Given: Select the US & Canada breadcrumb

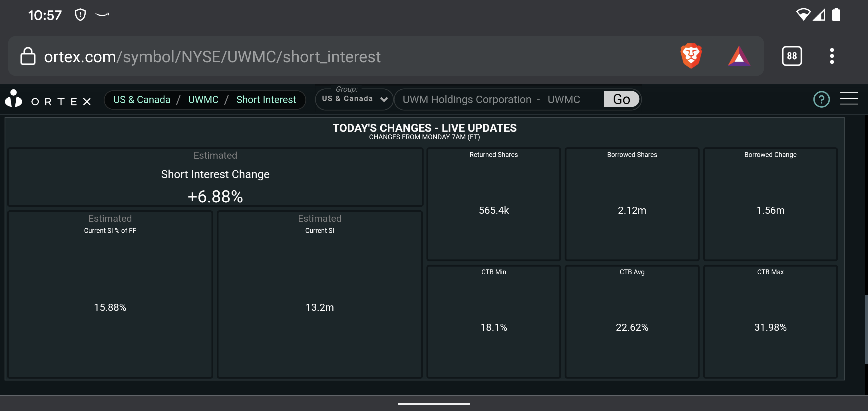Looking at the screenshot, I should click(x=142, y=100).
